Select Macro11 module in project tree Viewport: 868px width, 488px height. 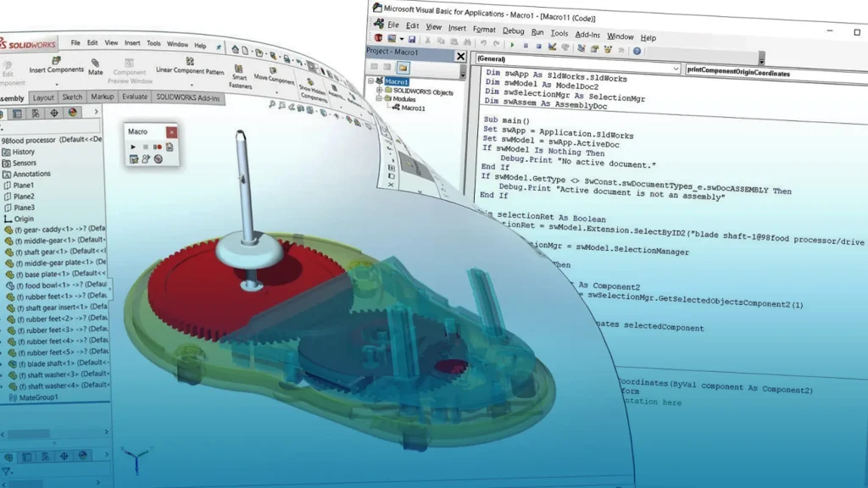pos(409,108)
